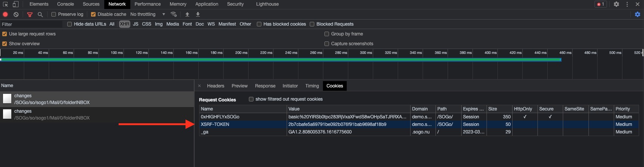Uncheck the Disable cache checkbox

93,14
